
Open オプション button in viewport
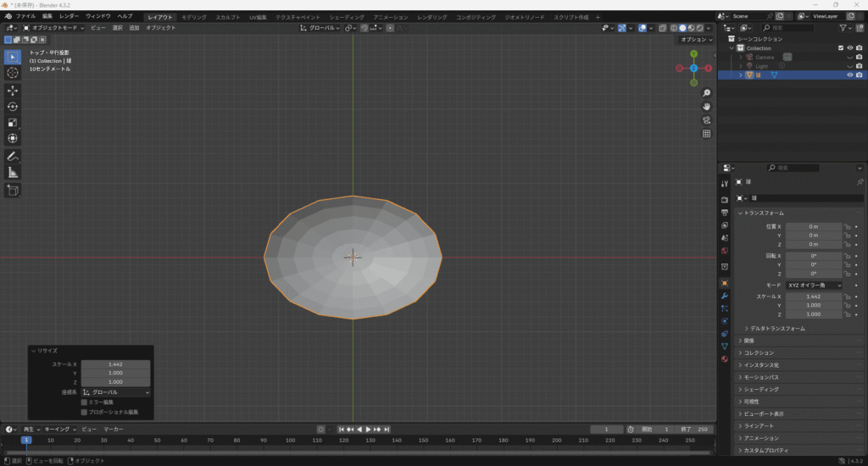tap(696, 40)
